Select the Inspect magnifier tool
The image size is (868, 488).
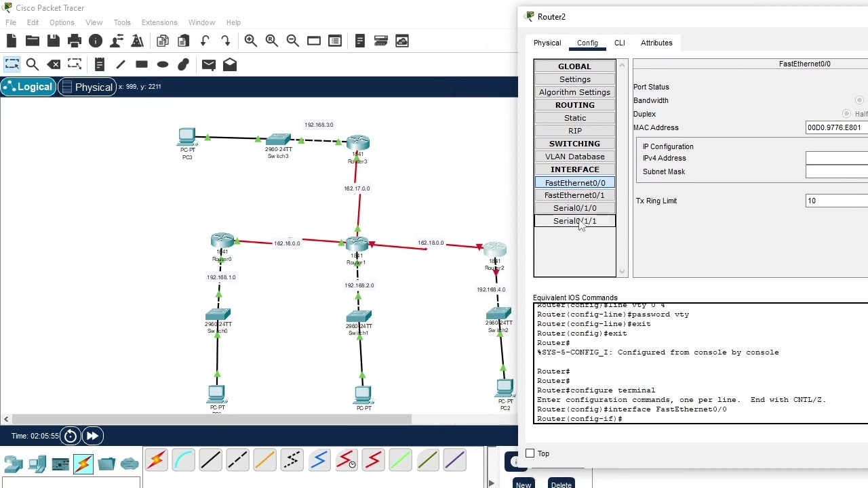pos(33,64)
